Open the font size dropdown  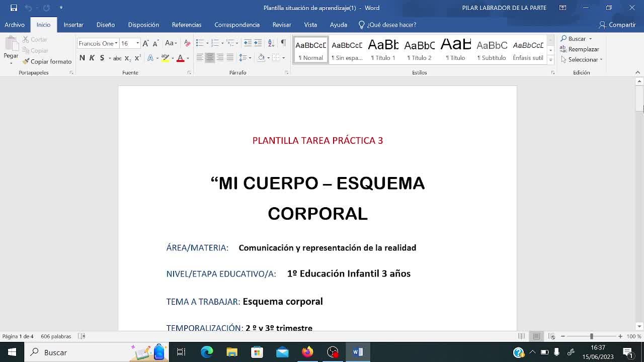pos(137,43)
